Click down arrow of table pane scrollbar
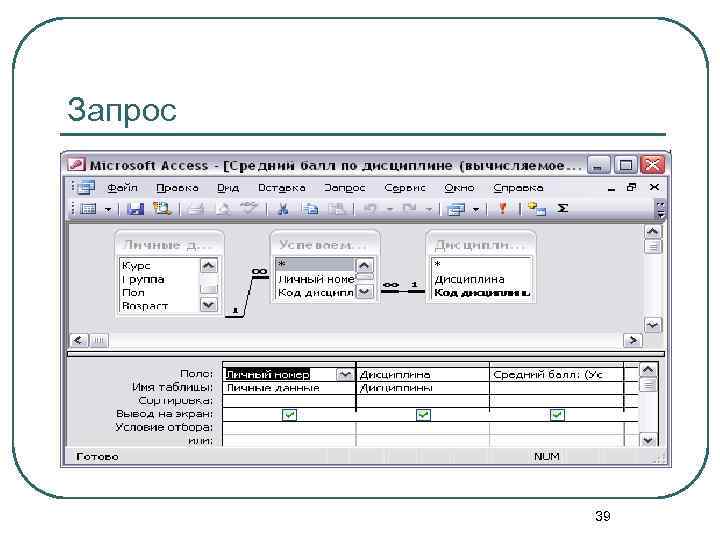This screenshot has height=540, width=720. (x=652, y=325)
